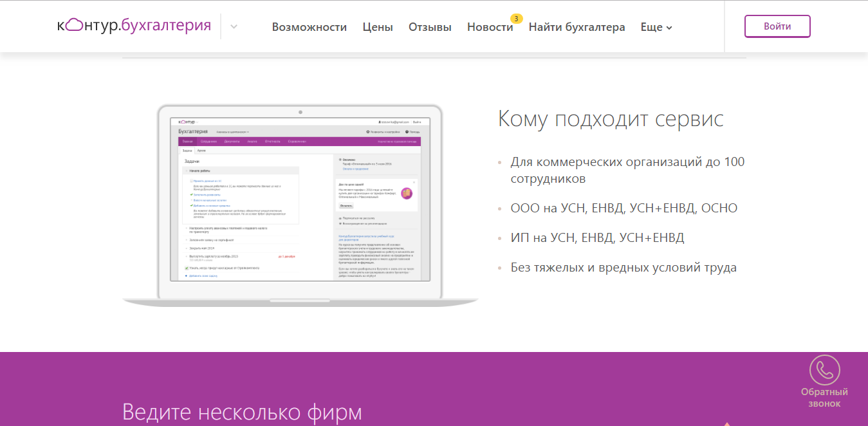Open the chevron next to the site logo

tap(232, 27)
